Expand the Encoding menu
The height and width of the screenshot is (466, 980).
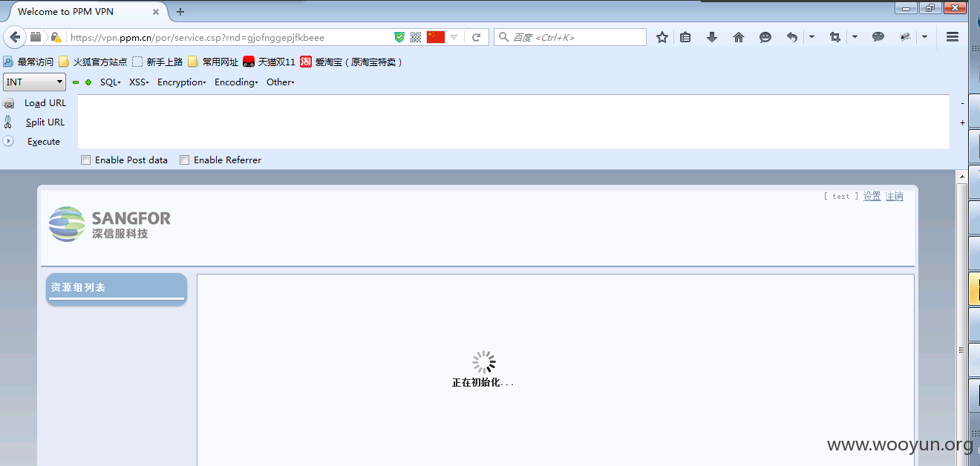tap(237, 82)
